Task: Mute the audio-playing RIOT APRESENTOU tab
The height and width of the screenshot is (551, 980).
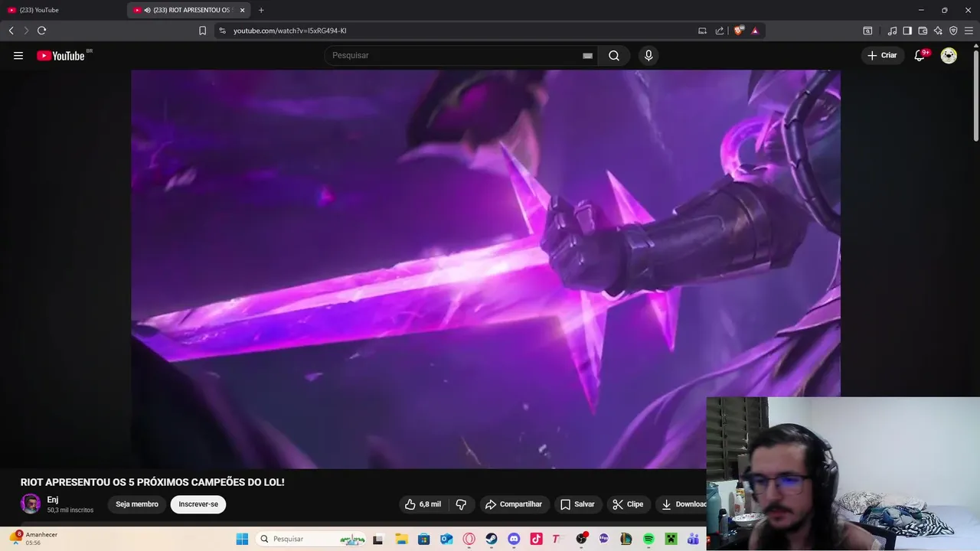Action: pos(147,10)
